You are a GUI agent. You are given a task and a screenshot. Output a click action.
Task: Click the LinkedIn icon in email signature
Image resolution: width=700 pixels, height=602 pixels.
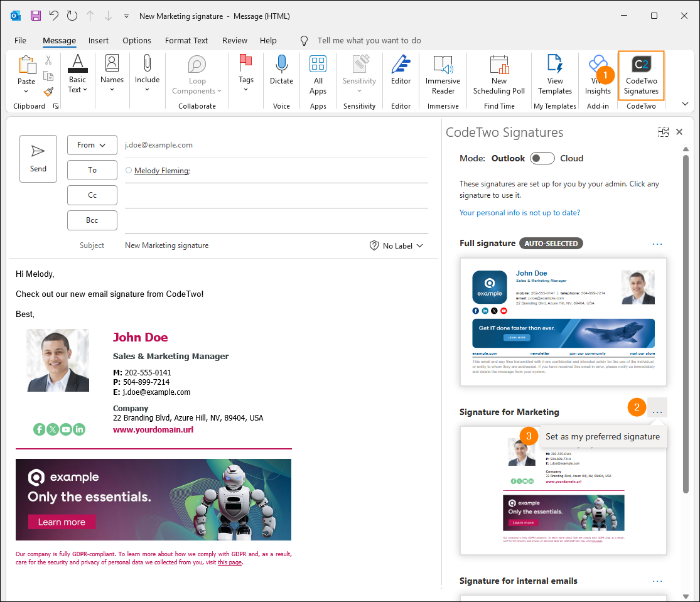[x=79, y=429]
